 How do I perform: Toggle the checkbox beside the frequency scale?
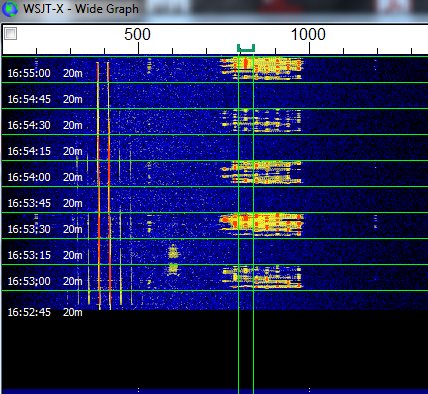(x=11, y=34)
